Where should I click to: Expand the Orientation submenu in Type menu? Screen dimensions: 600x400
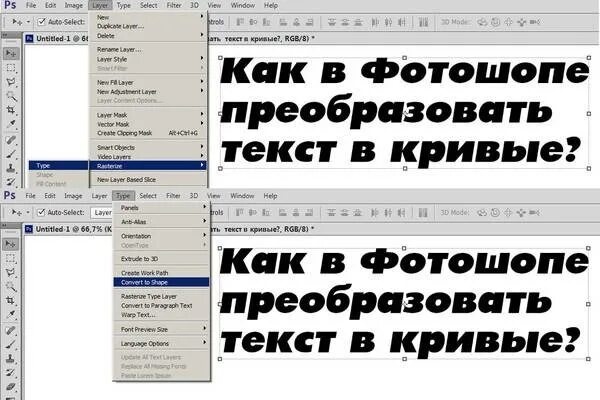(x=161, y=237)
